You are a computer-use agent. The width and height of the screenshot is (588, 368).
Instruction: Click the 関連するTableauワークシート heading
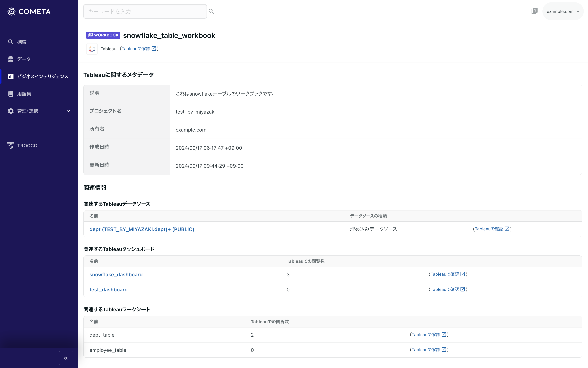[117, 309]
